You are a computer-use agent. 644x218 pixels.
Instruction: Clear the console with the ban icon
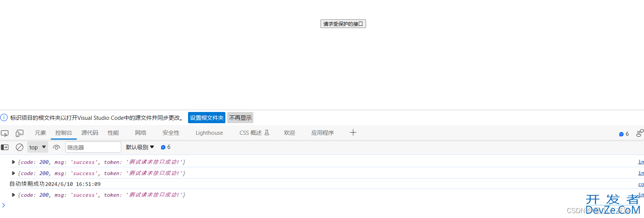[19, 147]
